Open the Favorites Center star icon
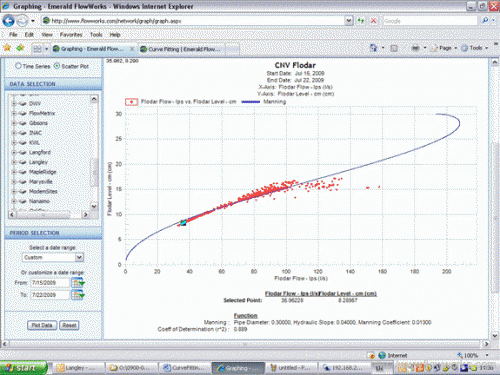The width and height of the screenshot is (500, 375). [x=7, y=48]
